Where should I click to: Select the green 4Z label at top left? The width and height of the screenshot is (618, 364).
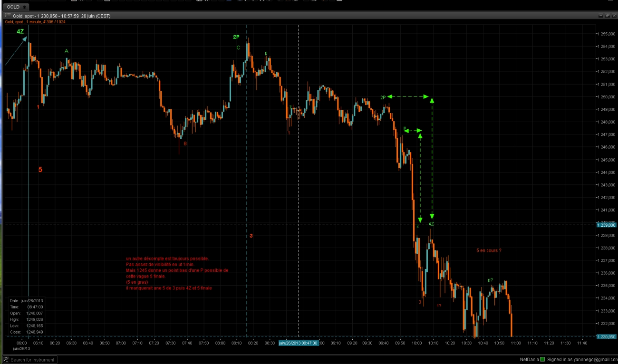pyautogui.click(x=20, y=31)
